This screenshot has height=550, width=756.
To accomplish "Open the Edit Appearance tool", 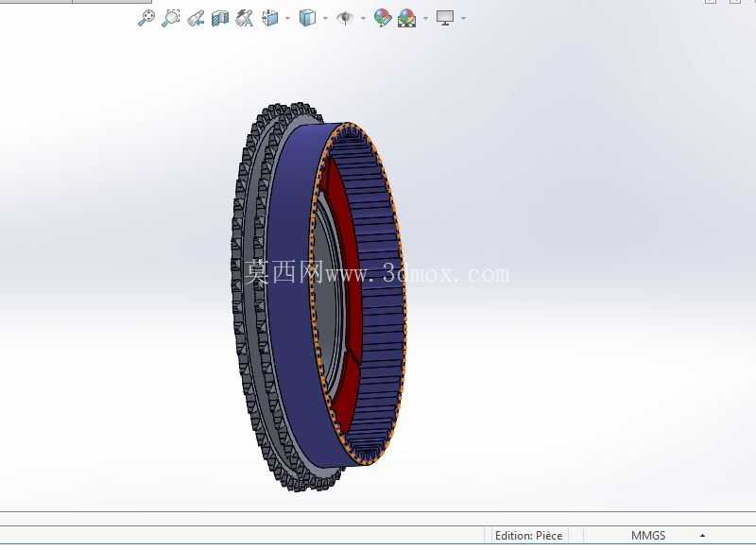I will pos(383,18).
